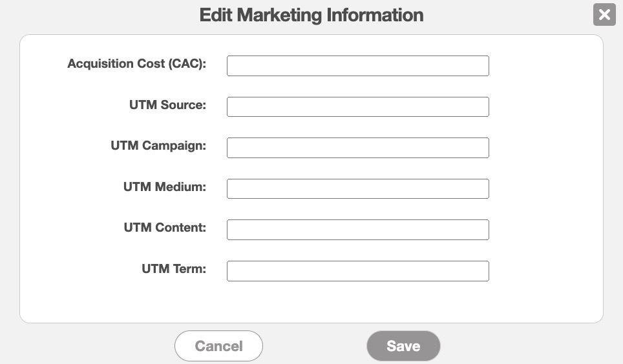Click the UTM Term input field

coord(357,270)
